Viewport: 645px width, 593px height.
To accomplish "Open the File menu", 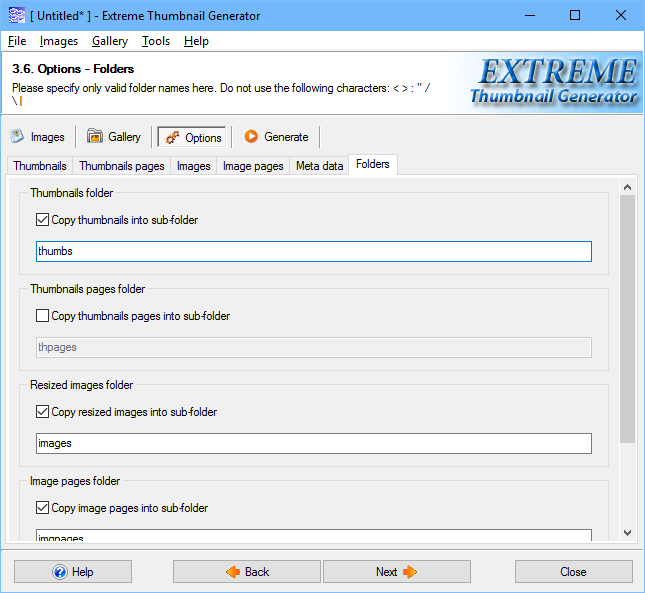I will tap(17, 41).
